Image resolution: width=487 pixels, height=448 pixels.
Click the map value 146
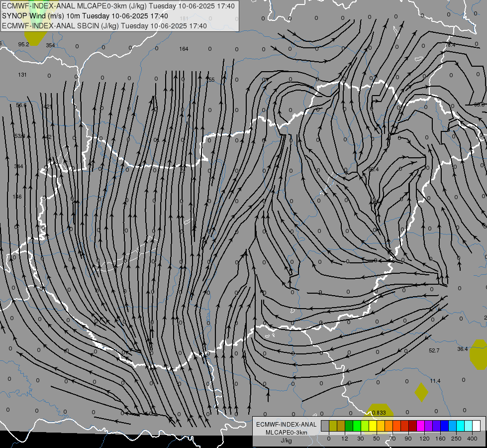click(x=17, y=197)
